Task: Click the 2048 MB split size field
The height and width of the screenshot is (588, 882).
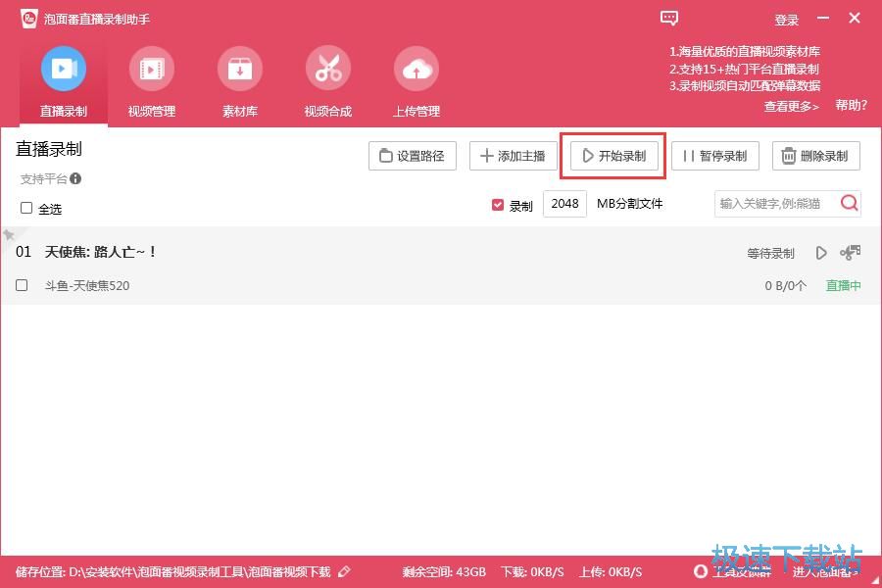Action: [x=564, y=204]
